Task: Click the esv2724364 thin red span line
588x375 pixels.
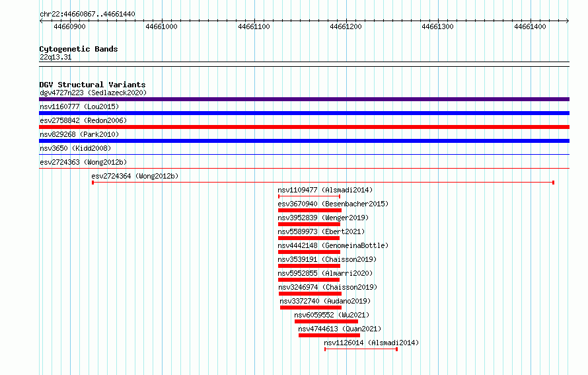Action: (323, 183)
